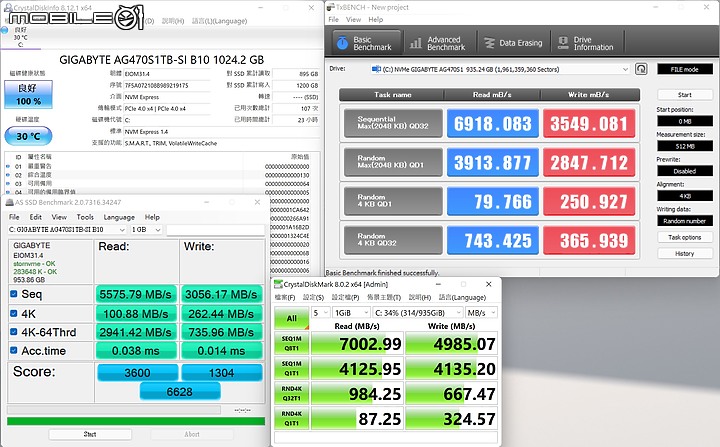Click the health status 良好 100 % button

(28, 94)
